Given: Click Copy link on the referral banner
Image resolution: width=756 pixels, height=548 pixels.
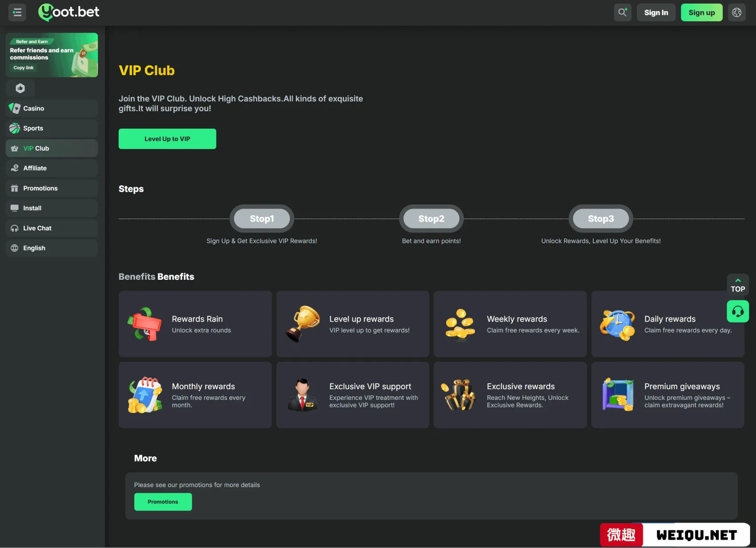Looking at the screenshot, I should click(x=24, y=68).
